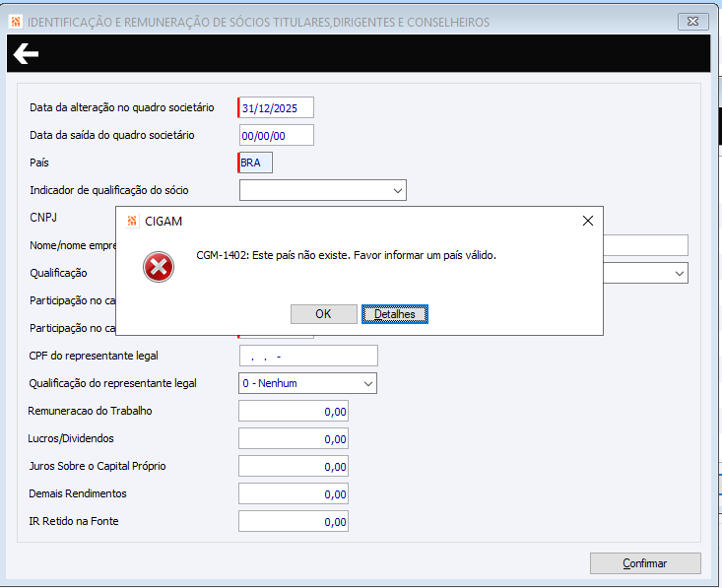Viewport: 722px width, 588px height.
Task: Click the País label
Action: click(x=39, y=163)
